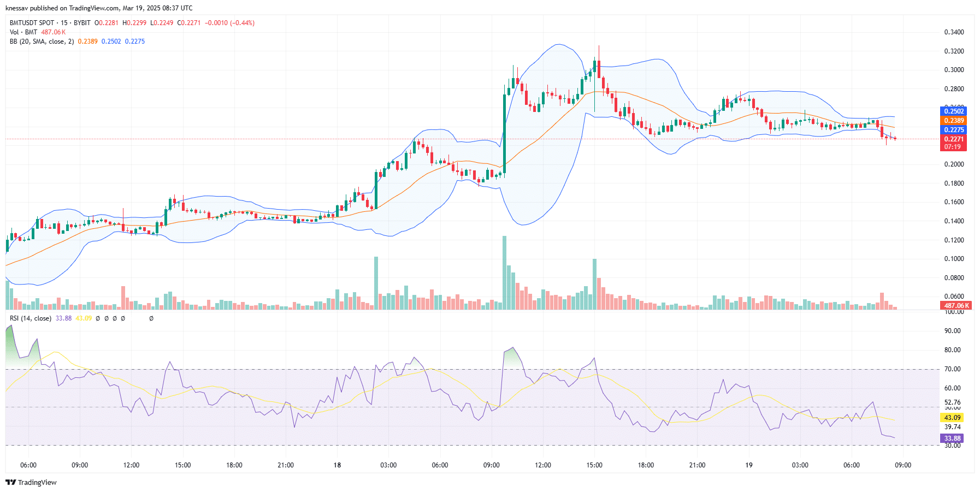This screenshot has height=492, width=980.
Task: Click the red 487.06K volume value in the legend
Action: click(54, 32)
